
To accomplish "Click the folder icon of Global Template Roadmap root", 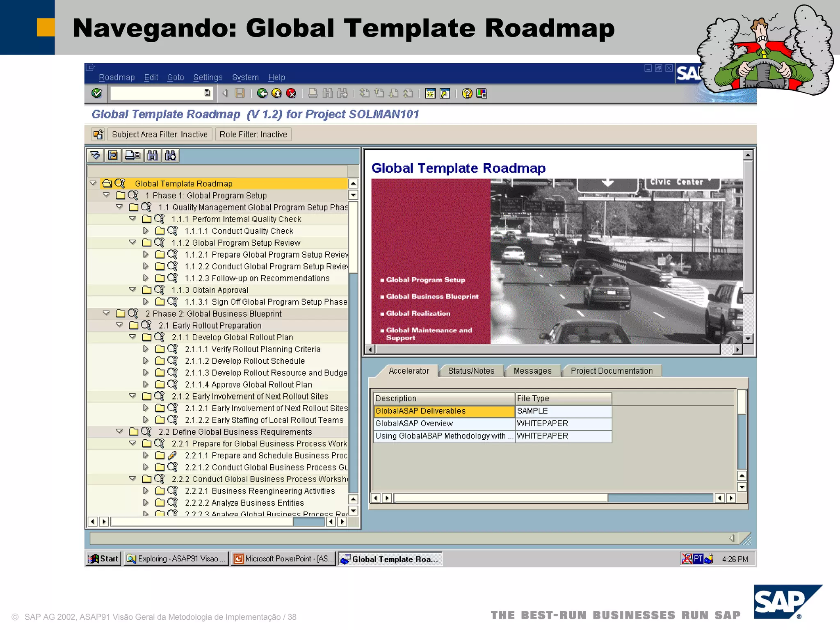I will tap(107, 183).
